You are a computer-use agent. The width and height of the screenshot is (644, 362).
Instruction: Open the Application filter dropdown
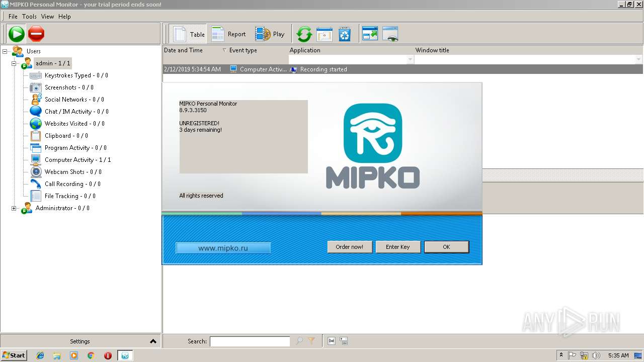(x=410, y=59)
